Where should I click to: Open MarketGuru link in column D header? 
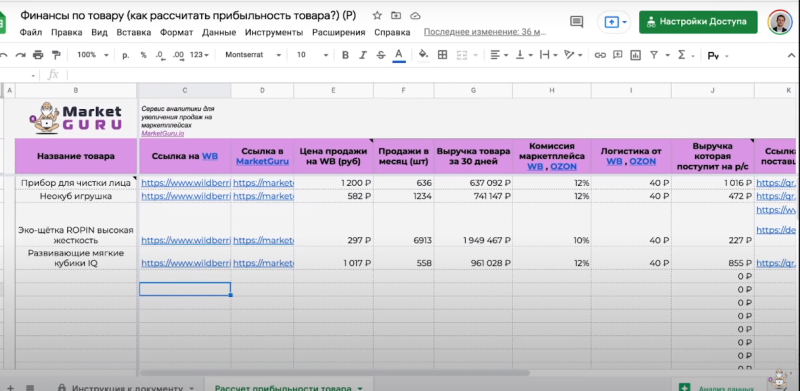pos(262,161)
